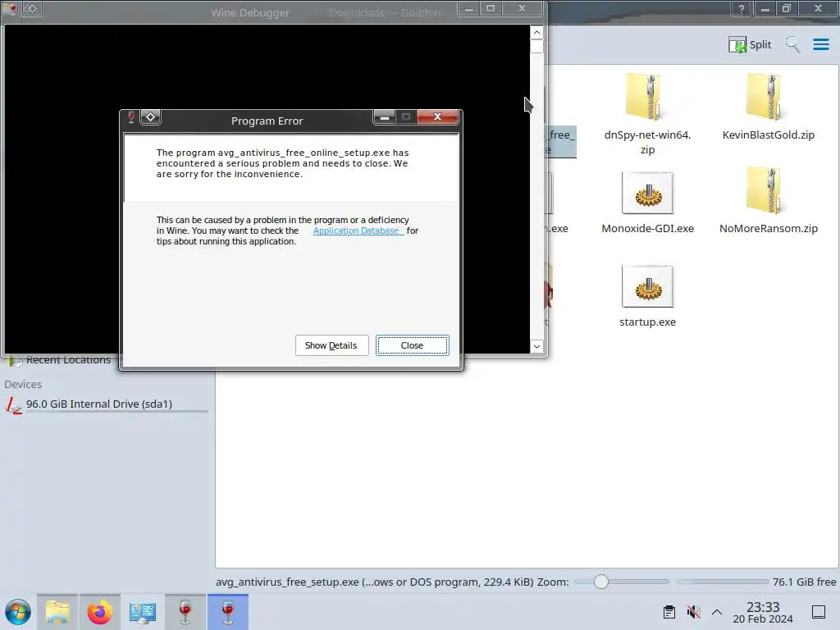Viewport: 840px width, 630px height.
Task: Switch to highlighted Wine taskbar entry
Action: coord(228,612)
